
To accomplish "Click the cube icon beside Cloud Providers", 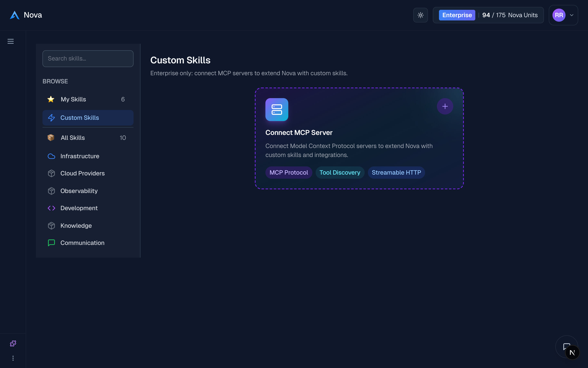I will click(51, 174).
